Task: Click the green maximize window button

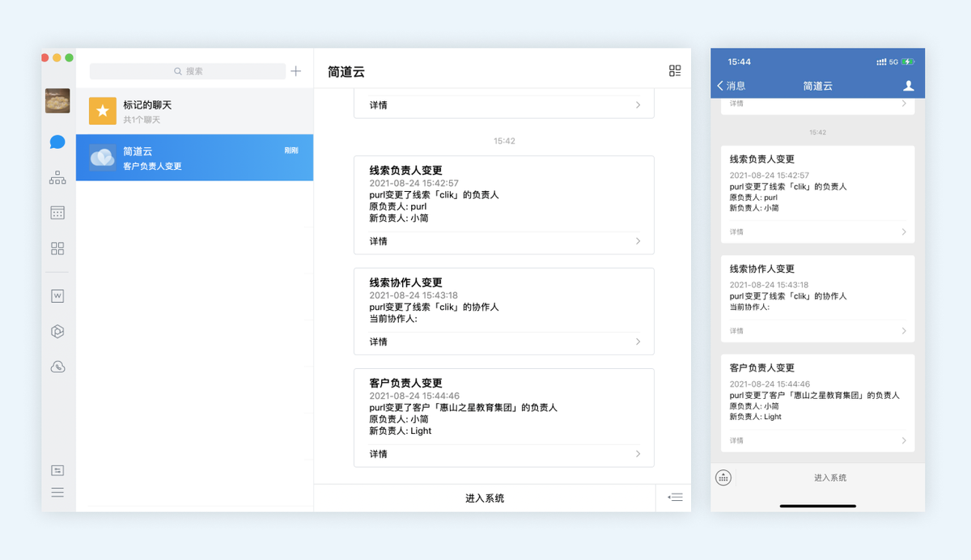Action: pyautogui.click(x=70, y=57)
